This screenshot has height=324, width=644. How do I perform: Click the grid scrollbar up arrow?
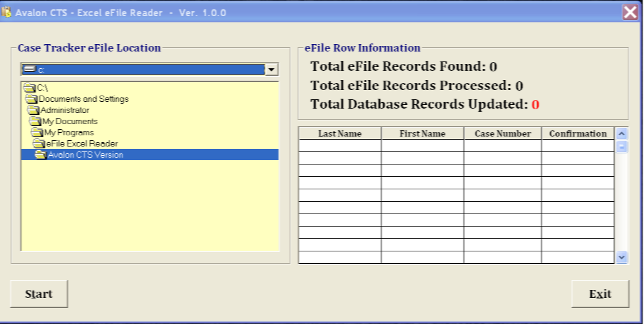(622, 134)
